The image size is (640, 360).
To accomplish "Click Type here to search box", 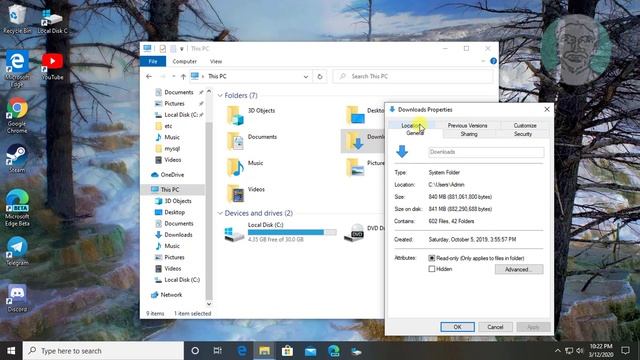I will point(103,351).
